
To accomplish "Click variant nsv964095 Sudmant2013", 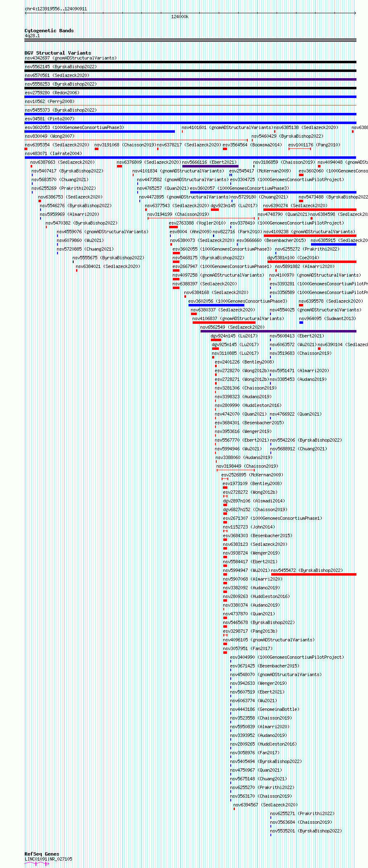I will coord(327,318).
